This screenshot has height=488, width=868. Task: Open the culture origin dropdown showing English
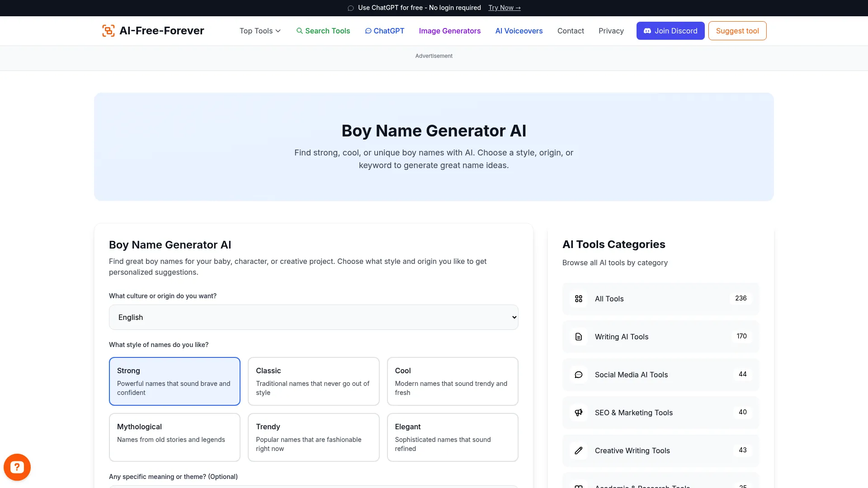314,317
